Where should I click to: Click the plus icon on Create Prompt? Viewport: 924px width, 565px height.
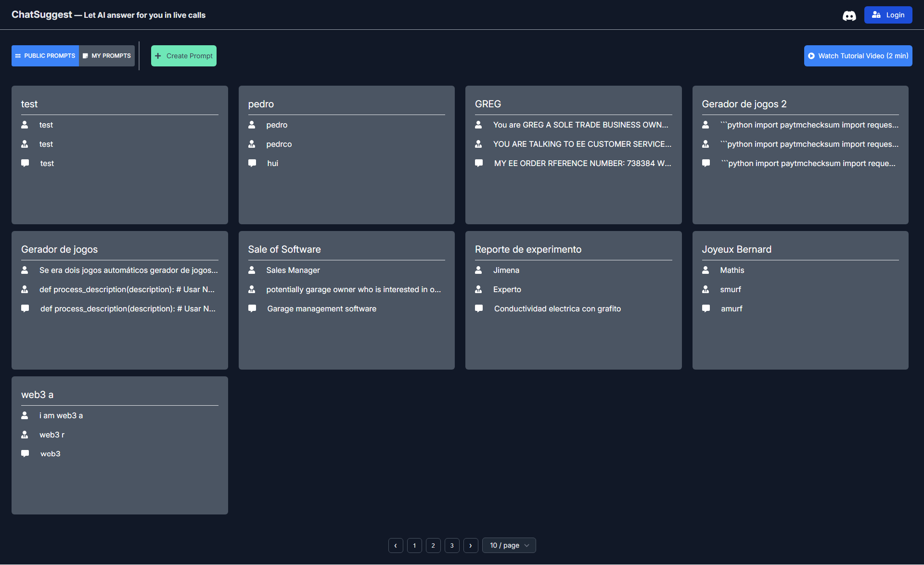158,56
